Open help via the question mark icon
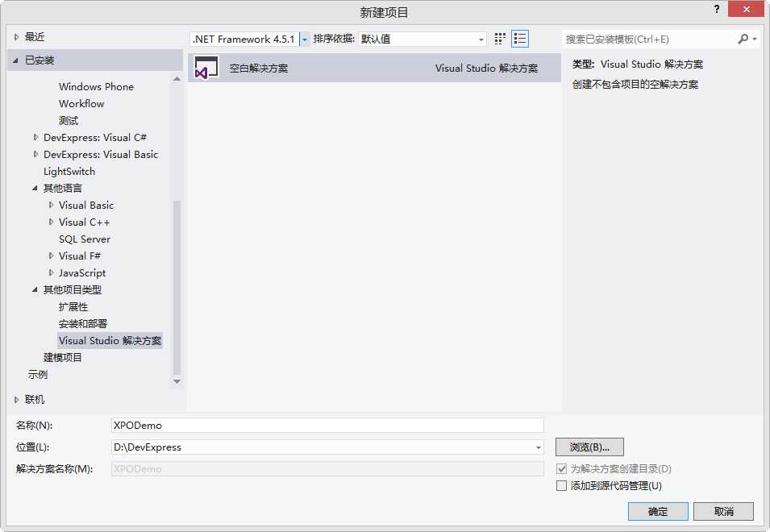Screen dimensions: 770x532 point(717,9)
